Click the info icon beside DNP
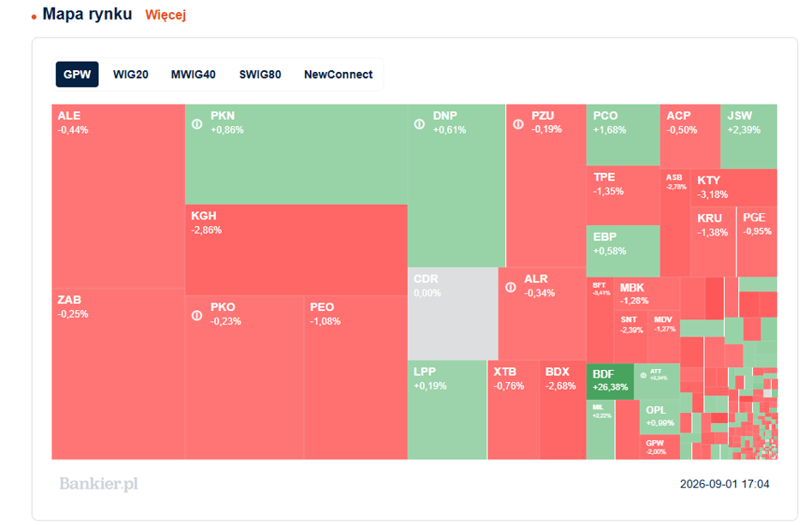The width and height of the screenshot is (812, 525). (420, 124)
